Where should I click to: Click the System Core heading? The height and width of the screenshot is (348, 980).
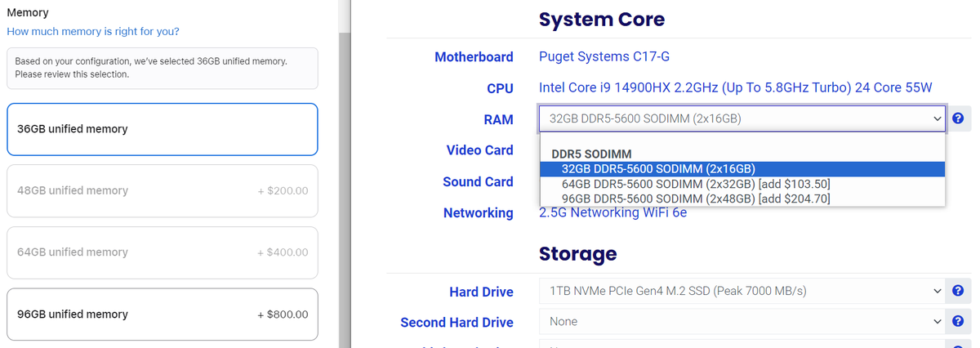602,20
